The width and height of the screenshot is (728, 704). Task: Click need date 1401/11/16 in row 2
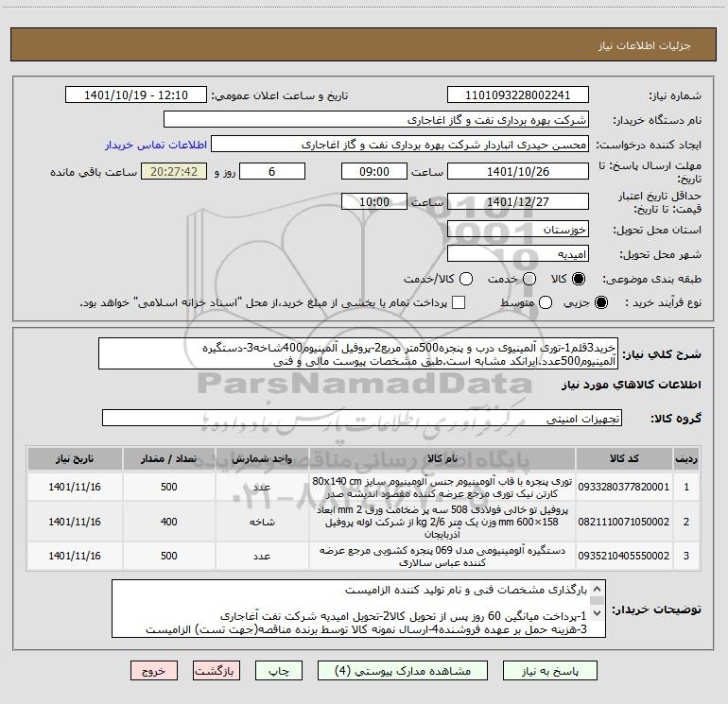pos(75,522)
